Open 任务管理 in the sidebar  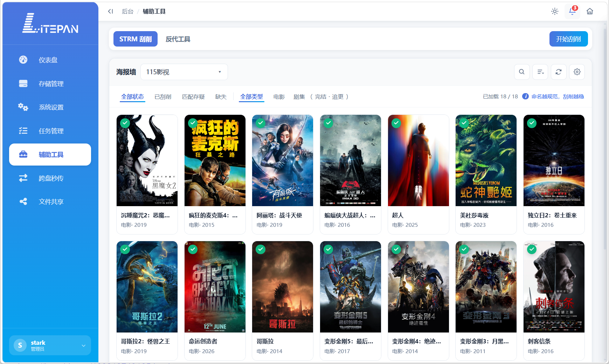pos(50,131)
